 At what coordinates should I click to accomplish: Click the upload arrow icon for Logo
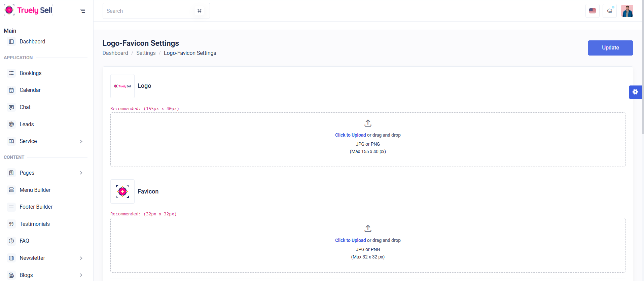point(368,123)
